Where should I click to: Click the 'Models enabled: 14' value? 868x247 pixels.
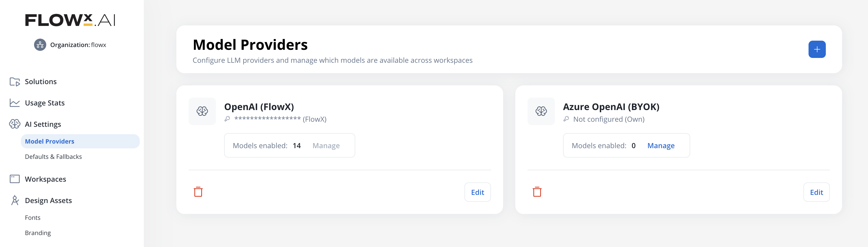(297, 146)
